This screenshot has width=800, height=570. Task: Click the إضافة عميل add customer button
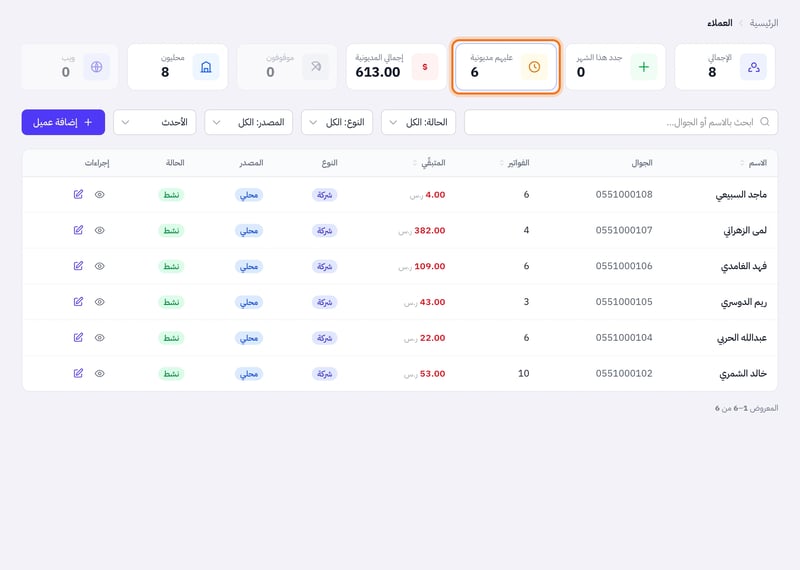pos(63,122)
